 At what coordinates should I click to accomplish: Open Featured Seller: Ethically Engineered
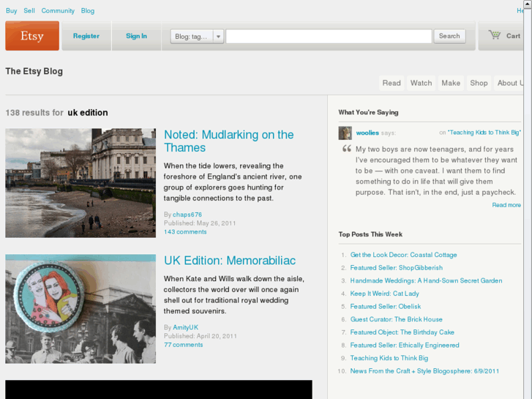pyautogui.click(x=405, y=346)
